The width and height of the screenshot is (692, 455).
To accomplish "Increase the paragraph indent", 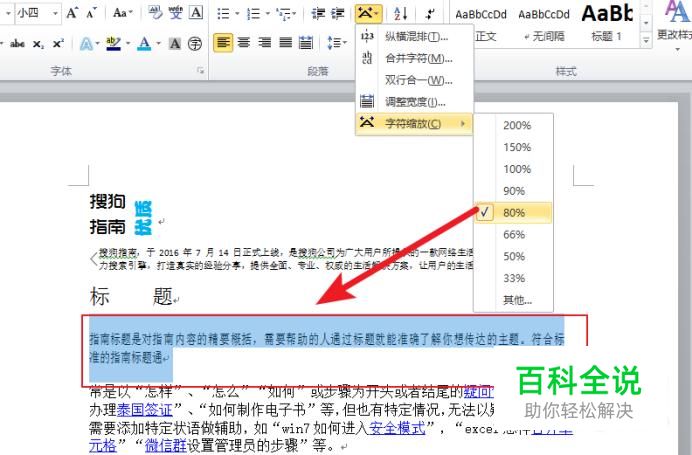I will 338,14.
